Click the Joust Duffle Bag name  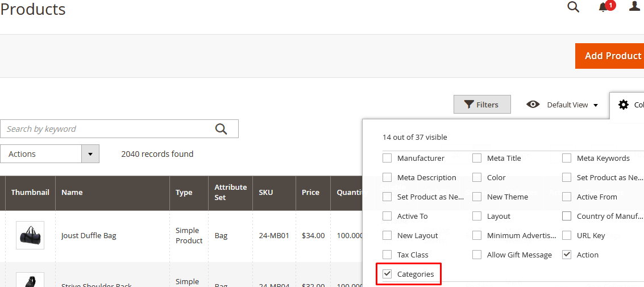(x=89, y=236)
